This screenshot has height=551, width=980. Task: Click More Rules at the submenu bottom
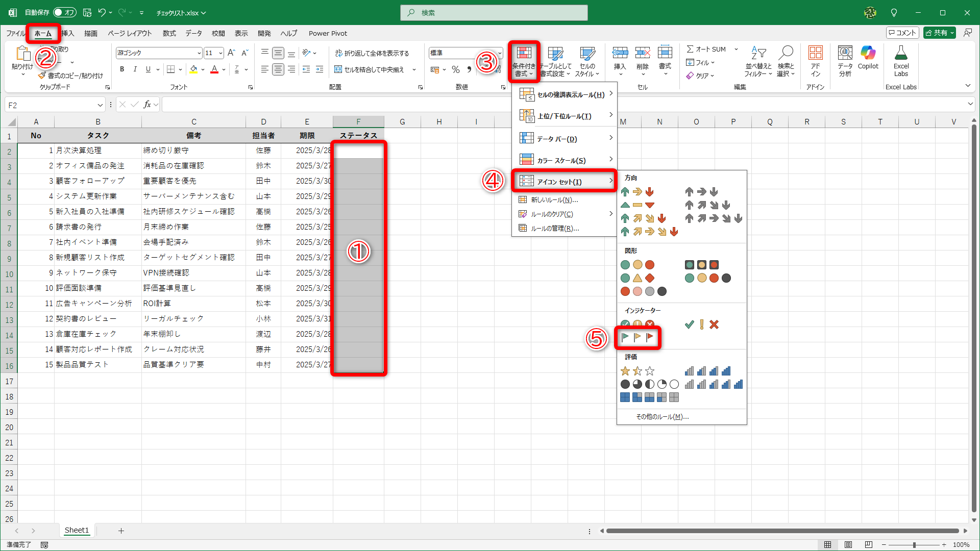(x=662, y=417)
